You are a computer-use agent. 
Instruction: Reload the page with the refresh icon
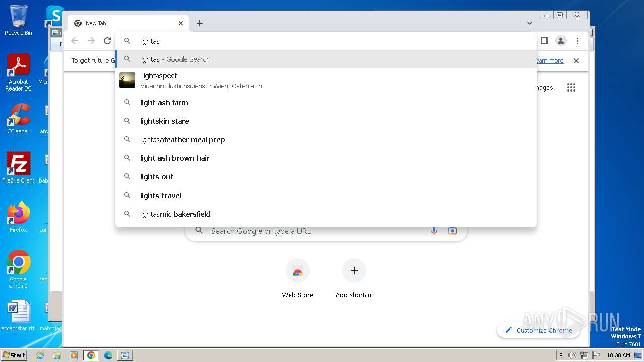(107, 41)
